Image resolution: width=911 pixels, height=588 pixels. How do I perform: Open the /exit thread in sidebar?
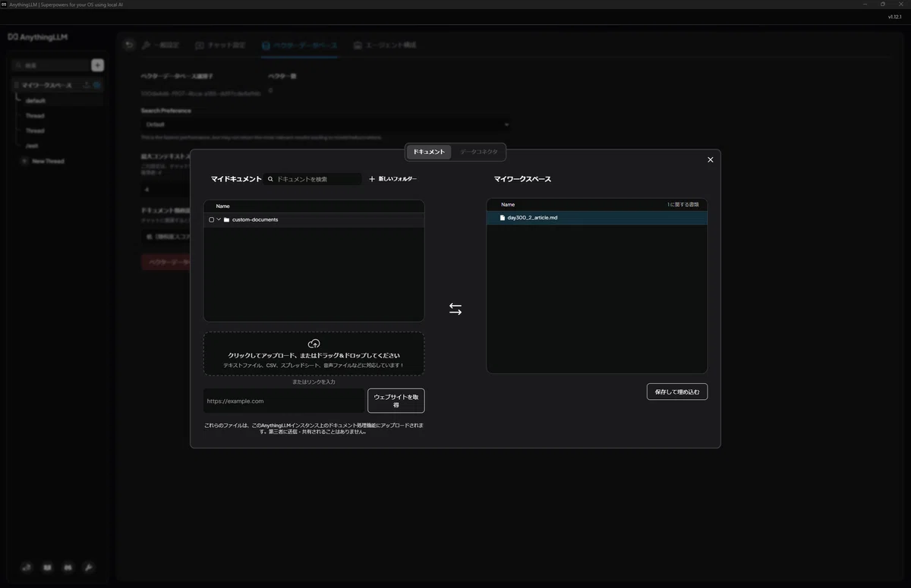[32, 146]
